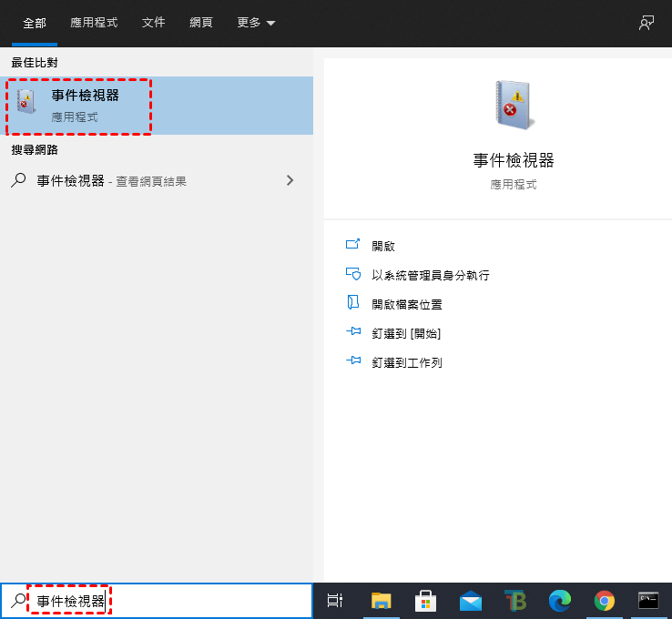
Task: Open Task View from the taskbar
Action: [x=335, y=601]
